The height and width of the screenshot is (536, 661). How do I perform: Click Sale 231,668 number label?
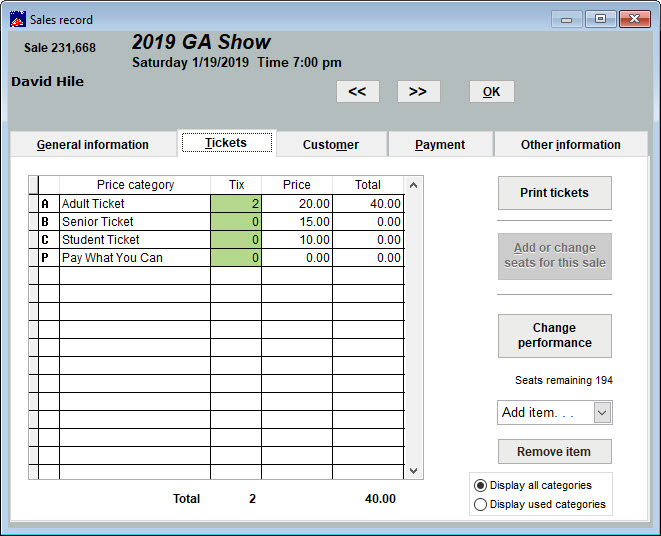(x=60, y=48)
